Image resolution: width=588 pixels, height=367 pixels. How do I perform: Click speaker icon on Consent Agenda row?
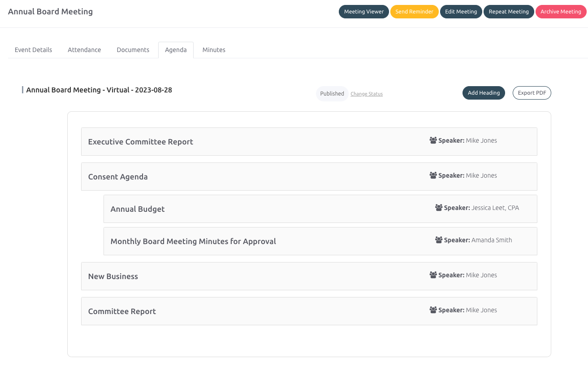(x=433, y=175)
